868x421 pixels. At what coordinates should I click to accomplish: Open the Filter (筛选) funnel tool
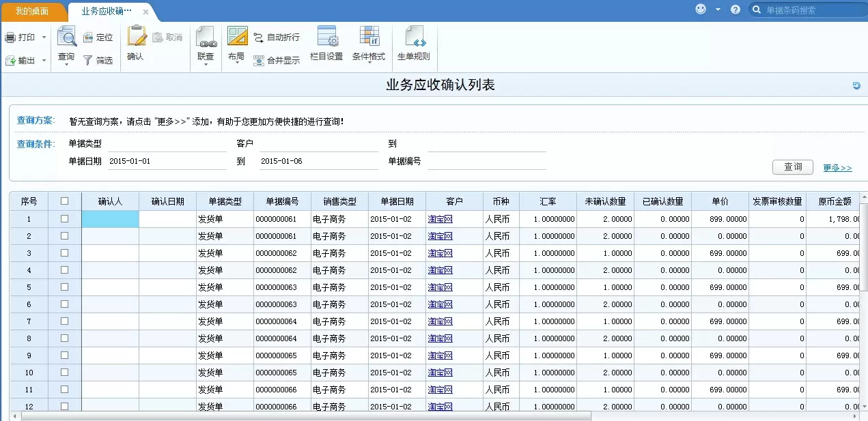[x=88, y=61]
